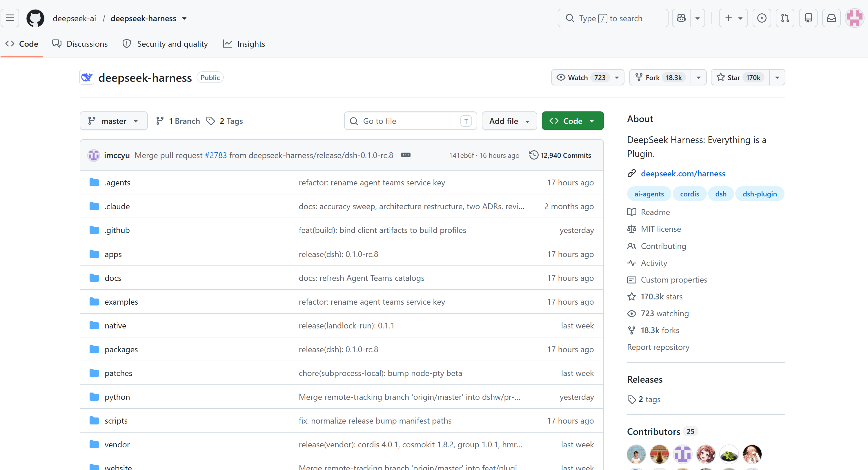Select the cordis topic tag
The image size is (868, 470).
tap(689, 194)
